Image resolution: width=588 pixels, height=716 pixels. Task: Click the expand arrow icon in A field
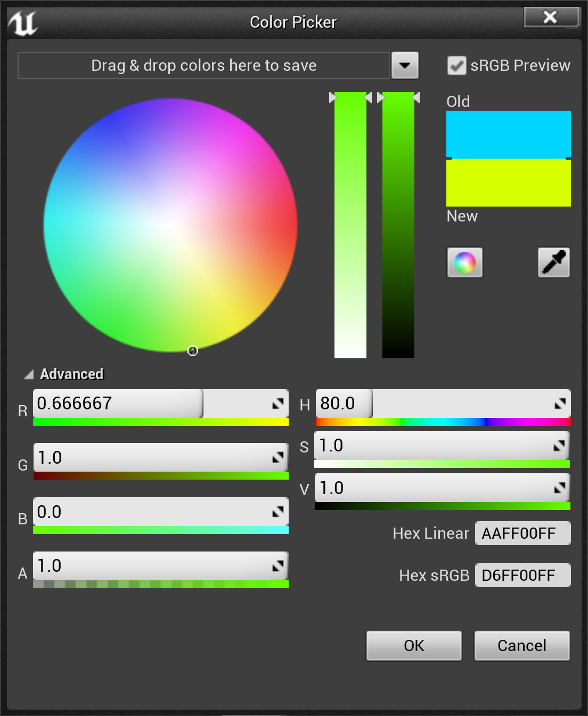pos(277,565)
